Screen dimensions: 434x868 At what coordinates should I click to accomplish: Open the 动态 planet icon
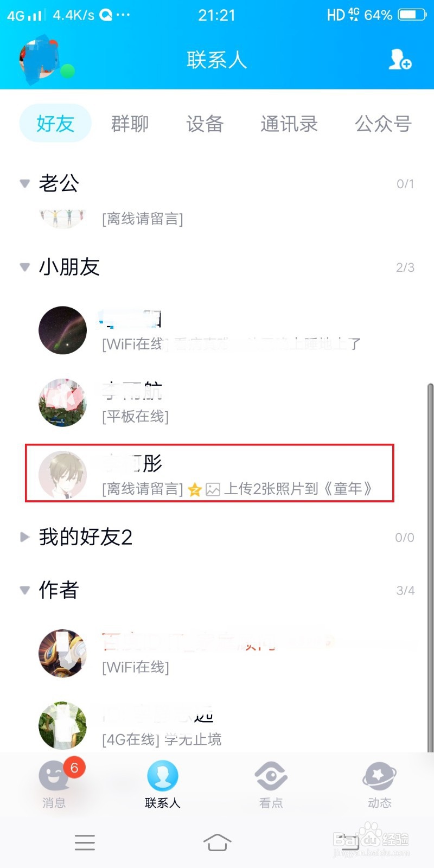pos(379,776)
